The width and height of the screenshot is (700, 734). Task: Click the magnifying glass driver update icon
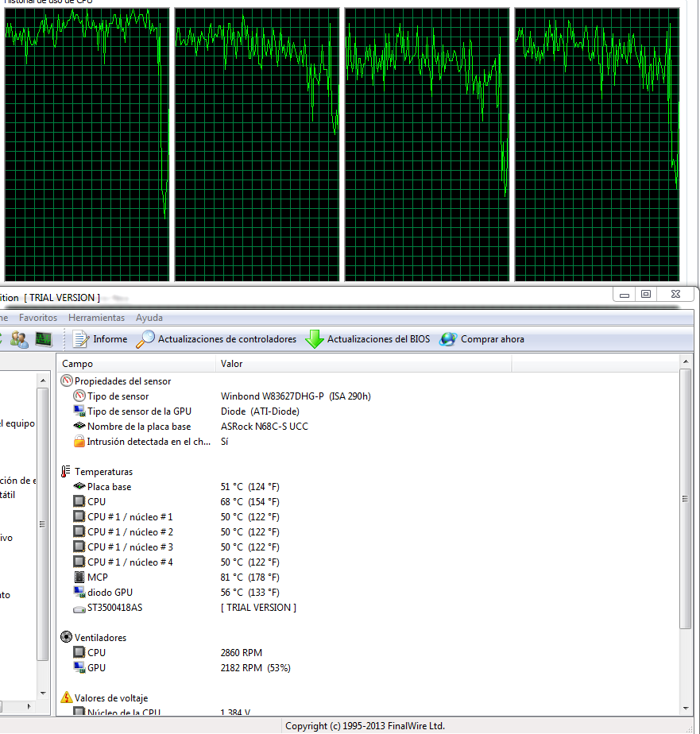(x=145, y=339)
